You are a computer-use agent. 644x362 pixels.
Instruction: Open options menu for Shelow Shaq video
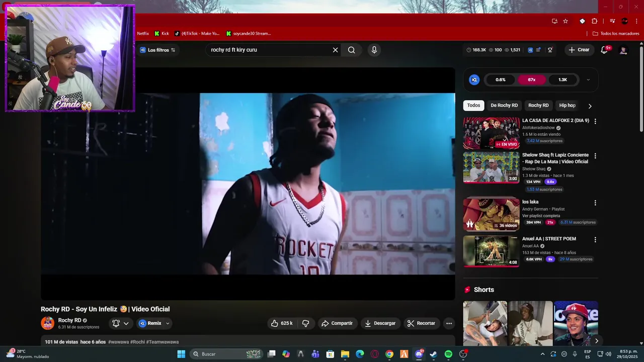[x=595, y=156]
